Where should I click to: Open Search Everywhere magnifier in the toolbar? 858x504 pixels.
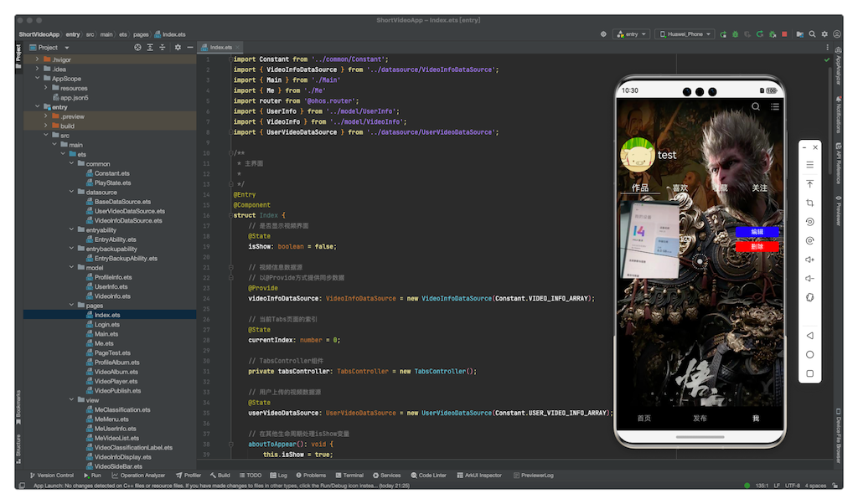812,33
